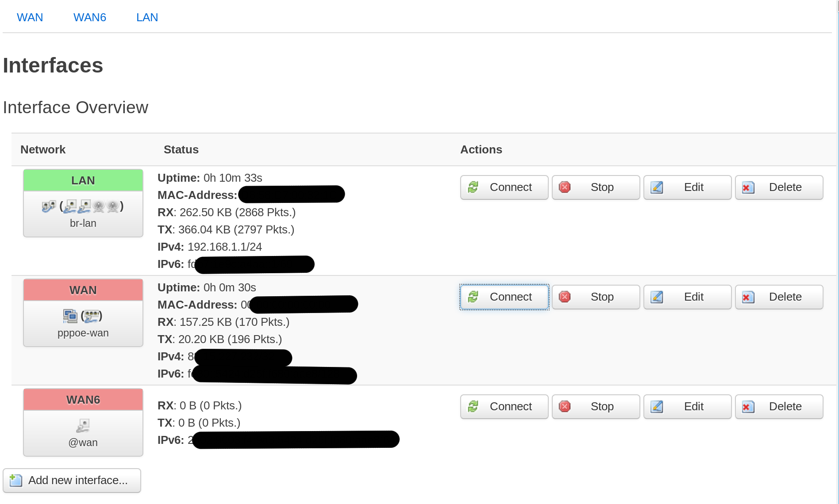Edit the WAN interface settings
839x504 pixels.
coord(687,297)
